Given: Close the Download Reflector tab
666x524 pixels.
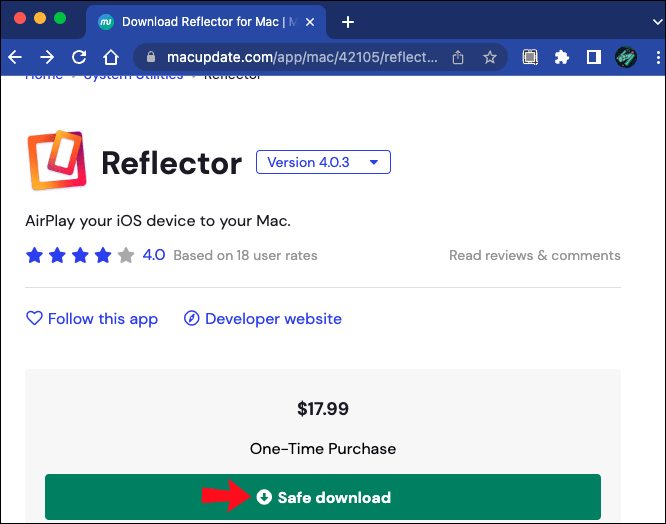Looking at the screenshot, I should [x=310, y=22].
